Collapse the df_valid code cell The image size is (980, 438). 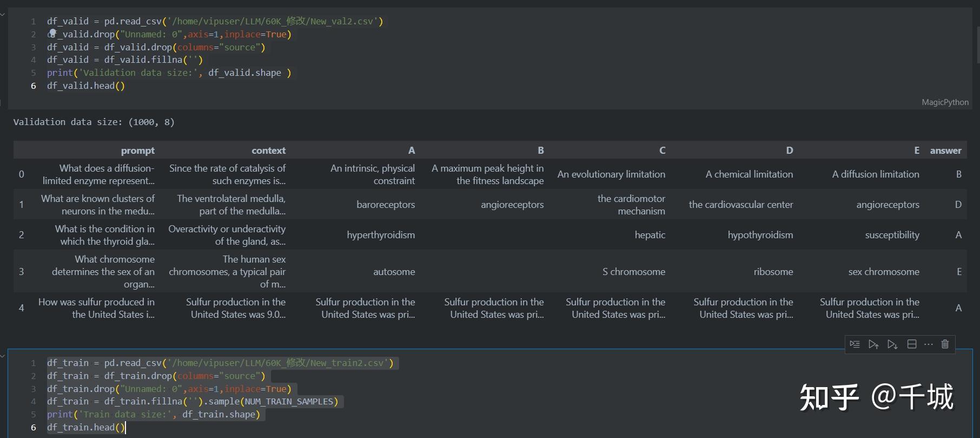pyautogui.click(x=3, y=15)
